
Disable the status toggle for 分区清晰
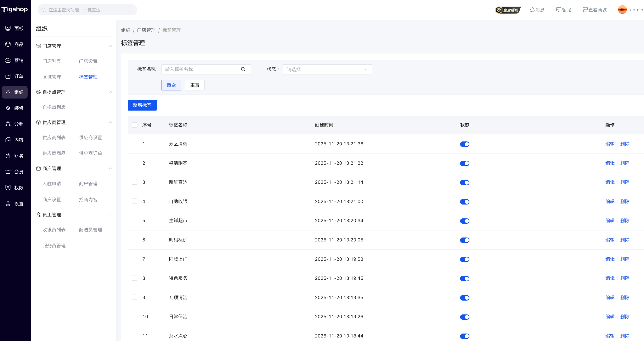[464, 144]
